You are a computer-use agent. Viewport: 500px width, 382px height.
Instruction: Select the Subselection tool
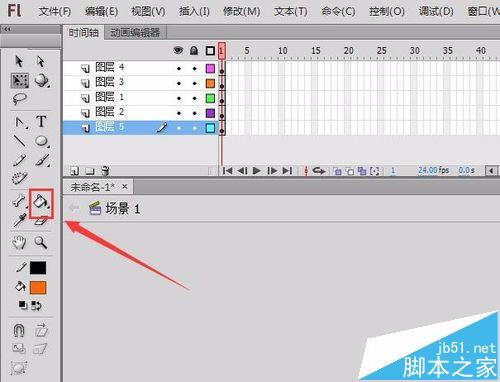click(41, 62)
